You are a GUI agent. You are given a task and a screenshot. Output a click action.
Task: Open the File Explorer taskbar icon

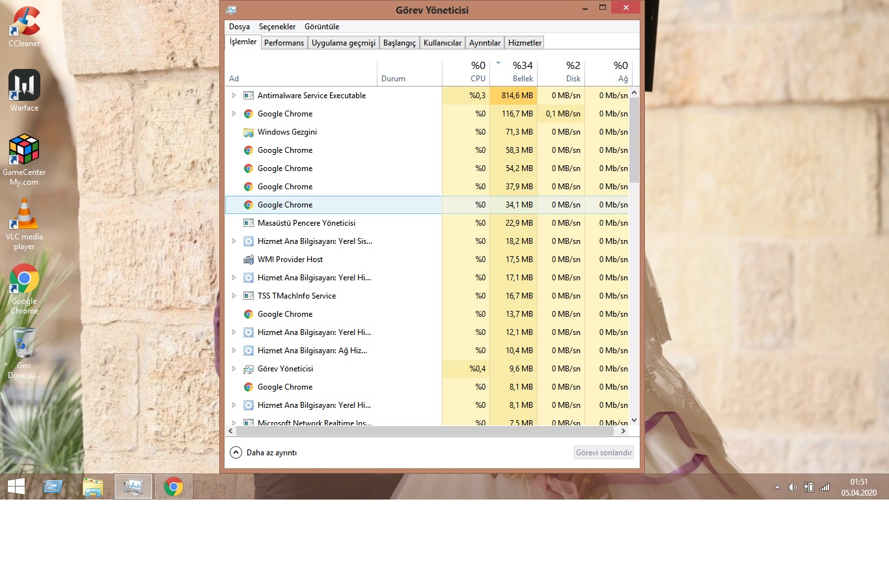coord(93,487)
